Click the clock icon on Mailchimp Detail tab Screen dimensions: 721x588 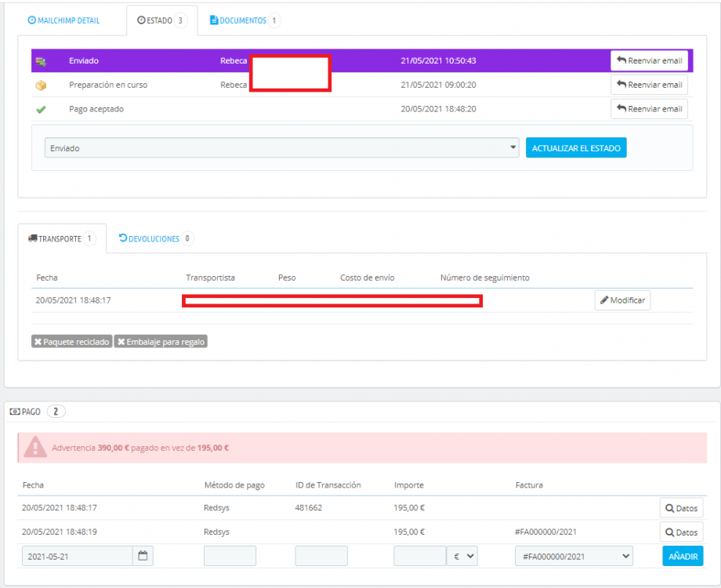[31, 20]
